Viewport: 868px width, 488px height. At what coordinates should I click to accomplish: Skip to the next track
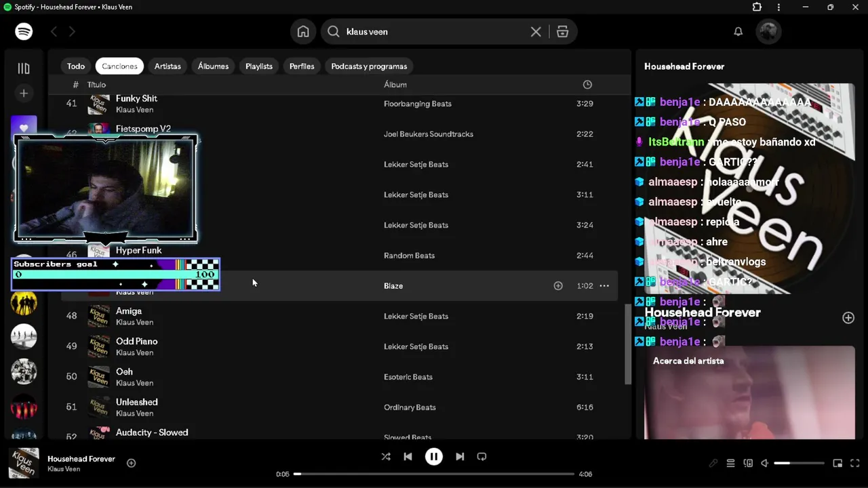460,457
